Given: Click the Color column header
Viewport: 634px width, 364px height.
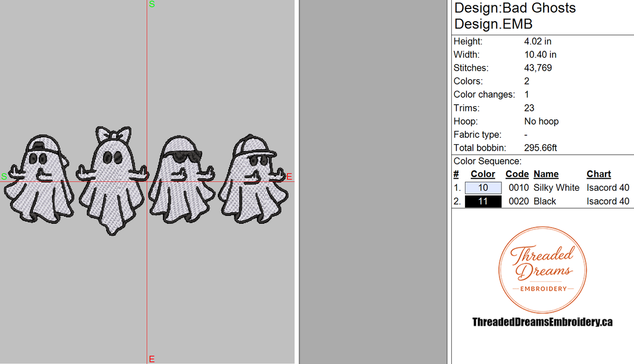Looking at the screenshot, I should tap(483, 174).
